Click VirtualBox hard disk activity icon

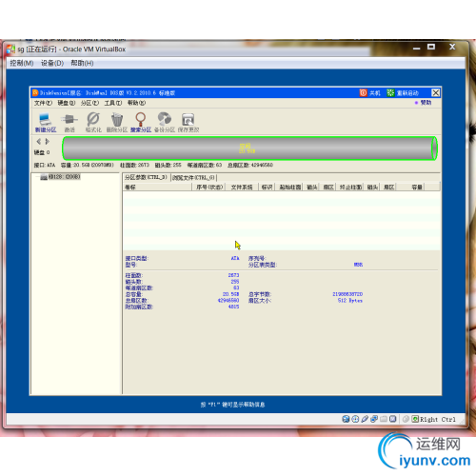[346, 419]
